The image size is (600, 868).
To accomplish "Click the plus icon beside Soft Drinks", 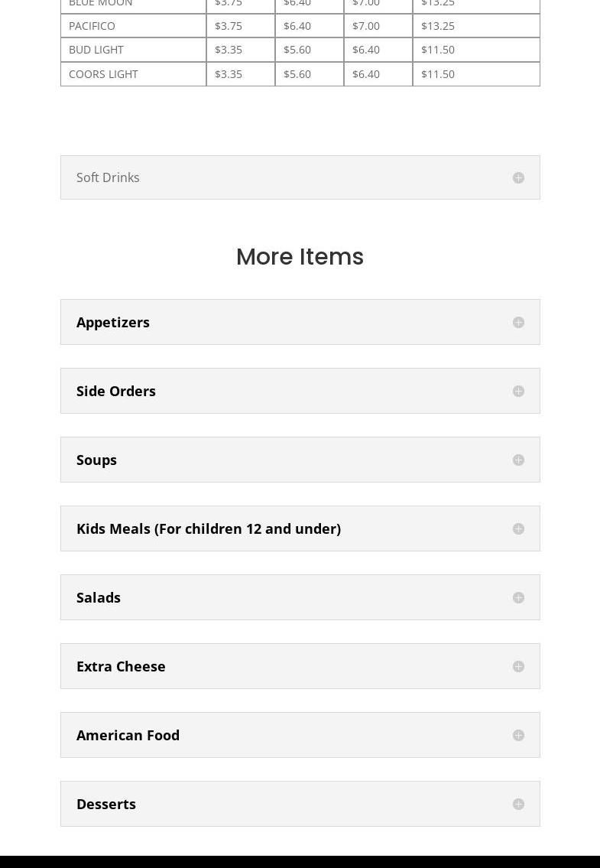I will point(518,177).
